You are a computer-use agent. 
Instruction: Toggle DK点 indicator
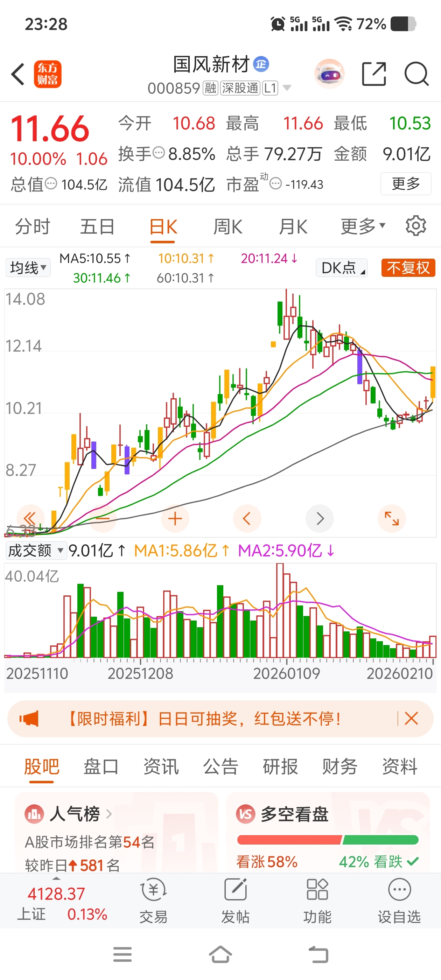click(x=342, y=268)
